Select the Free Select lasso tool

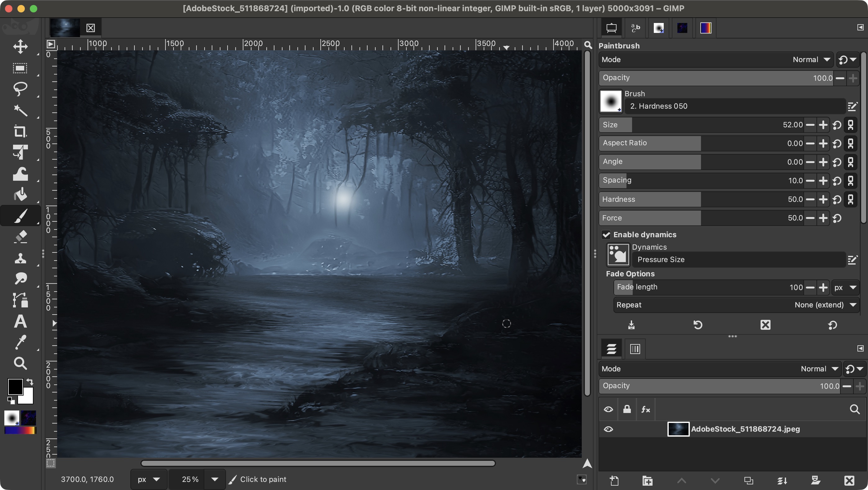20,88
